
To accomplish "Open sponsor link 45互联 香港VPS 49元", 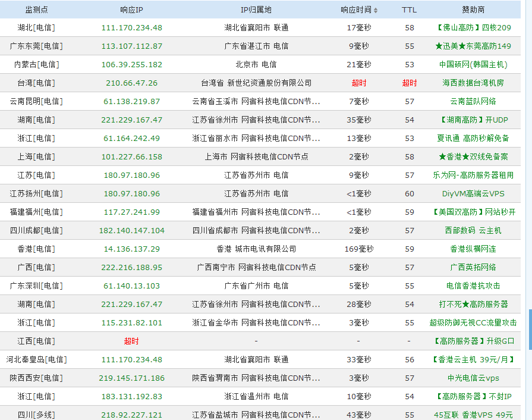I will (x=473, y=415).
